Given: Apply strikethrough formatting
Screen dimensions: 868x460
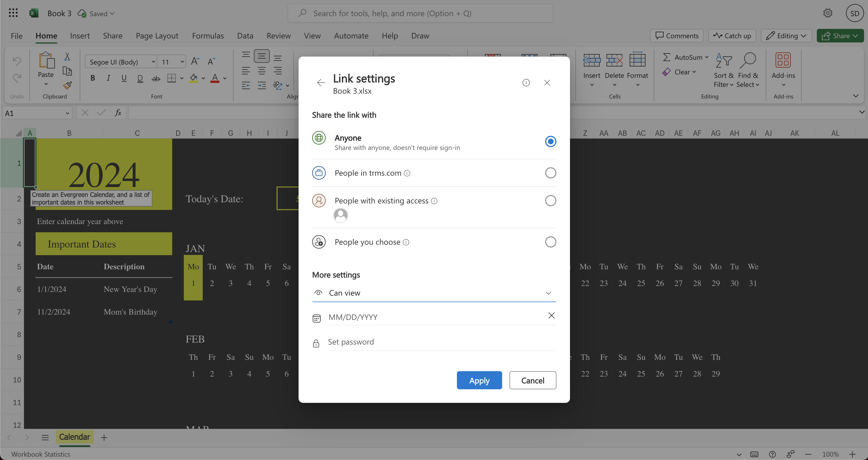Looking at the screenshot, I should 156,78.
